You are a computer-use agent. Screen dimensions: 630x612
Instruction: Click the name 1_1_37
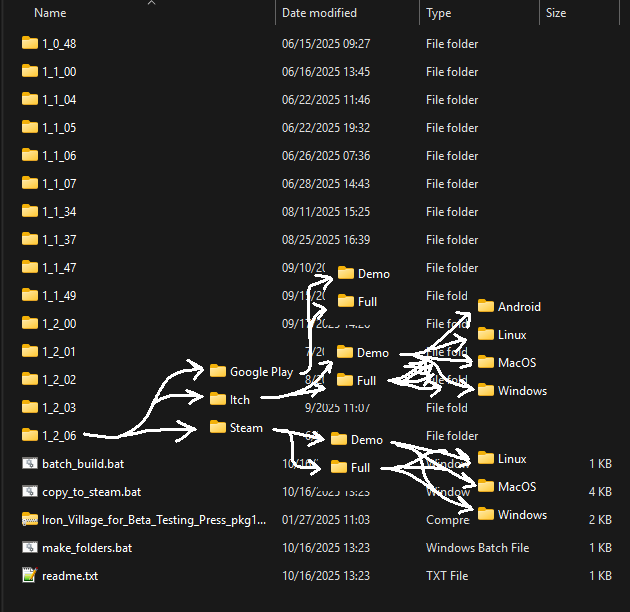point(59,239)
